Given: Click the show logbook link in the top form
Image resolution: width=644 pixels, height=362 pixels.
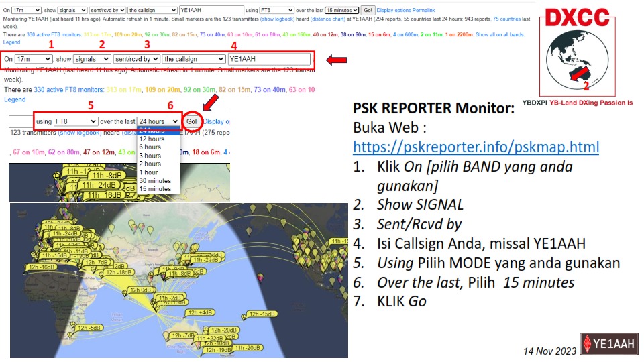Looking at the screenshot, I should click(x=278, y=19).
